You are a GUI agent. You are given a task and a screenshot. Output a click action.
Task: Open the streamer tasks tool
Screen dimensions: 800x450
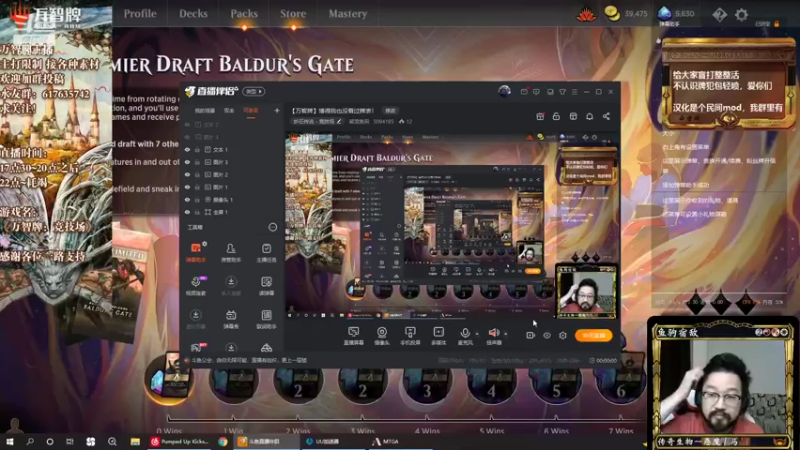coord(266,253)
